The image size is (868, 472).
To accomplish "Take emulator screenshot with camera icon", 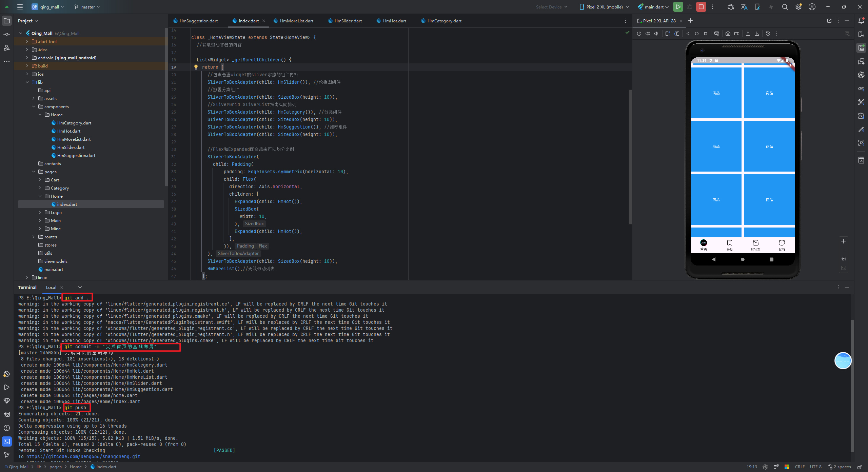I will coord(728,34).
